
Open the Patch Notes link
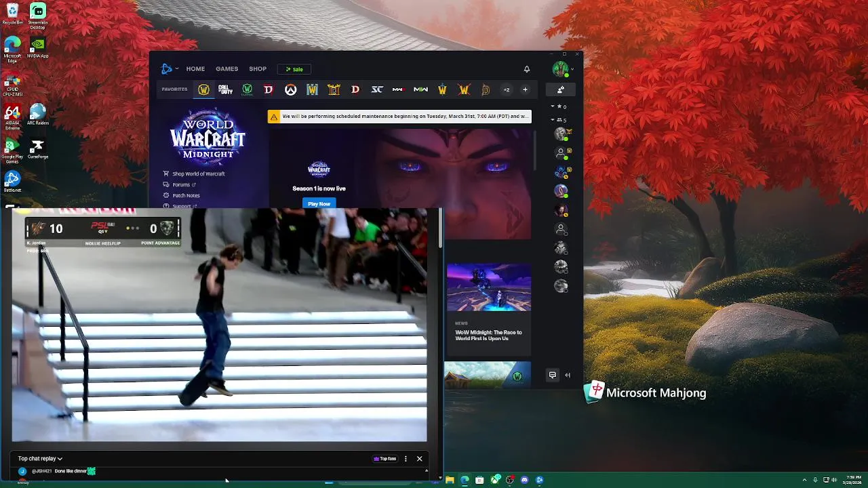(182, 195)
